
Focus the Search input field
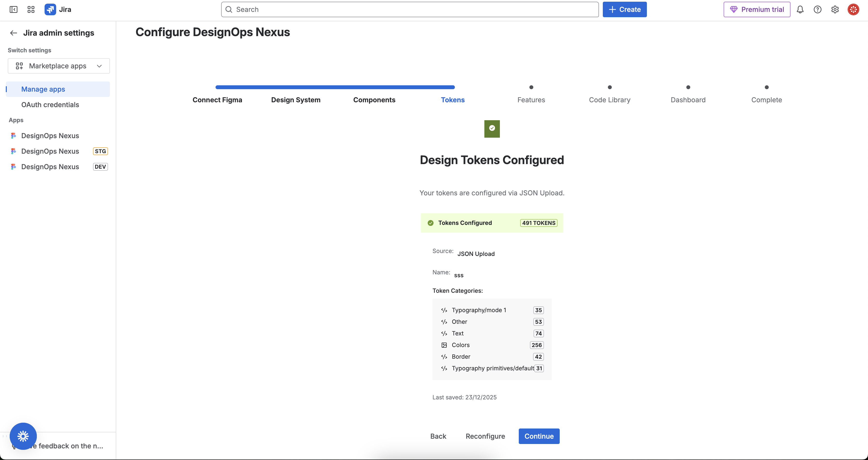[x=410, y=9]
